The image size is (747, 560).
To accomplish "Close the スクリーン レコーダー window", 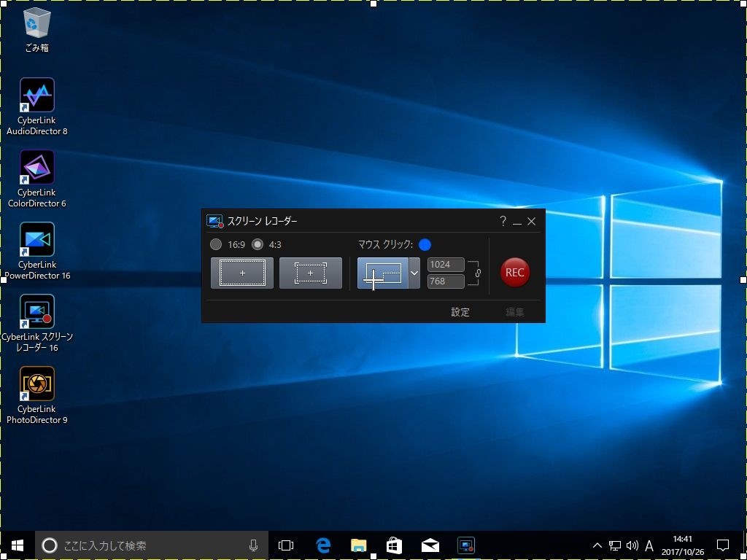I will pos(532,222).
